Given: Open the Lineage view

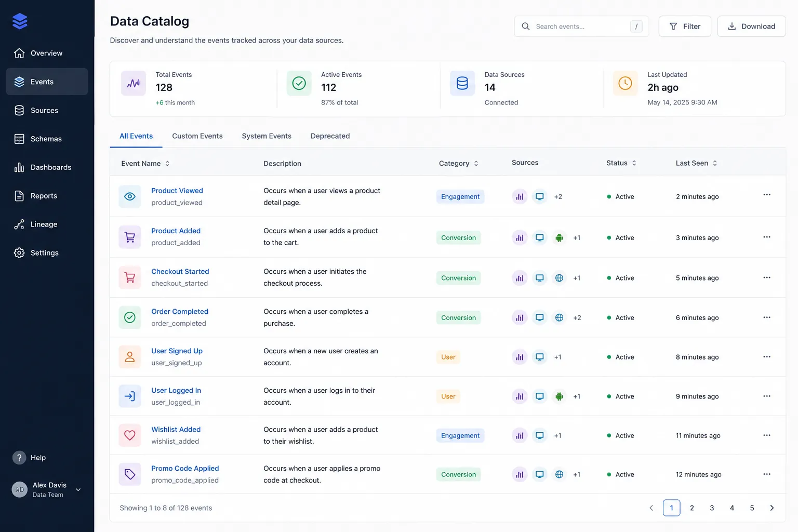Looking at the screenshot, I should (x=47, y=224).
